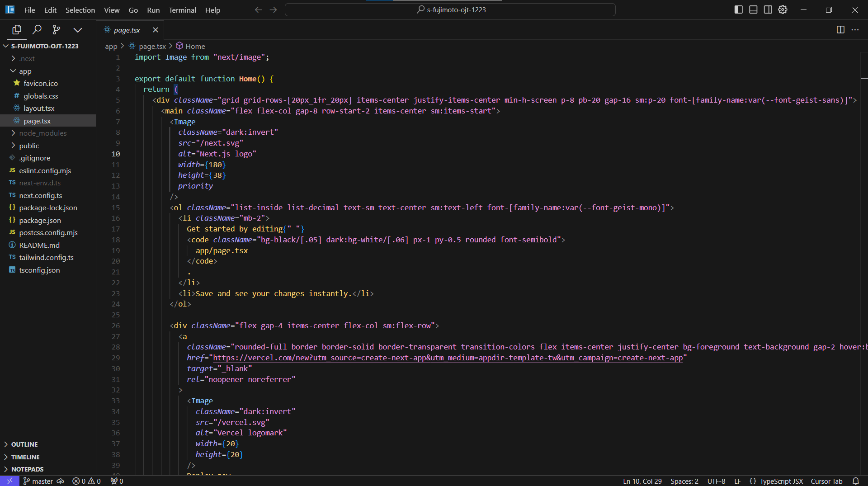The image size is (868, 486).
Task: Open next.config.ts file
Action: coord(48,196)
